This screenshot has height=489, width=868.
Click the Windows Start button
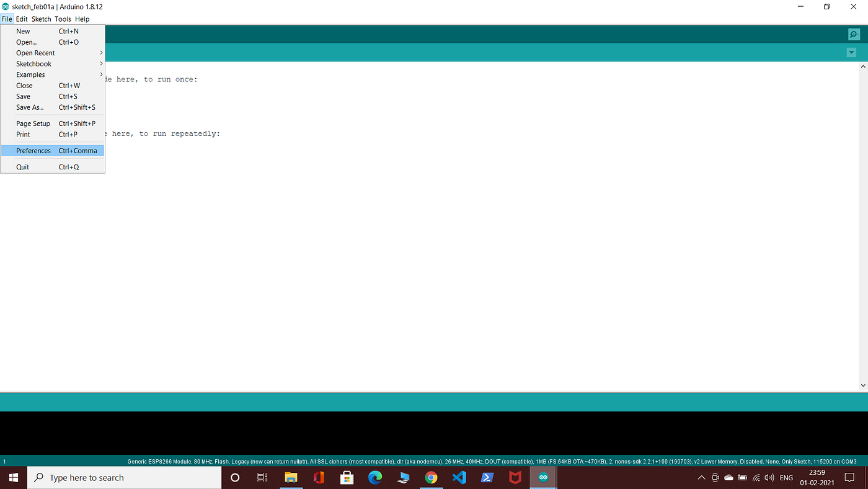[x=14, y=478]
